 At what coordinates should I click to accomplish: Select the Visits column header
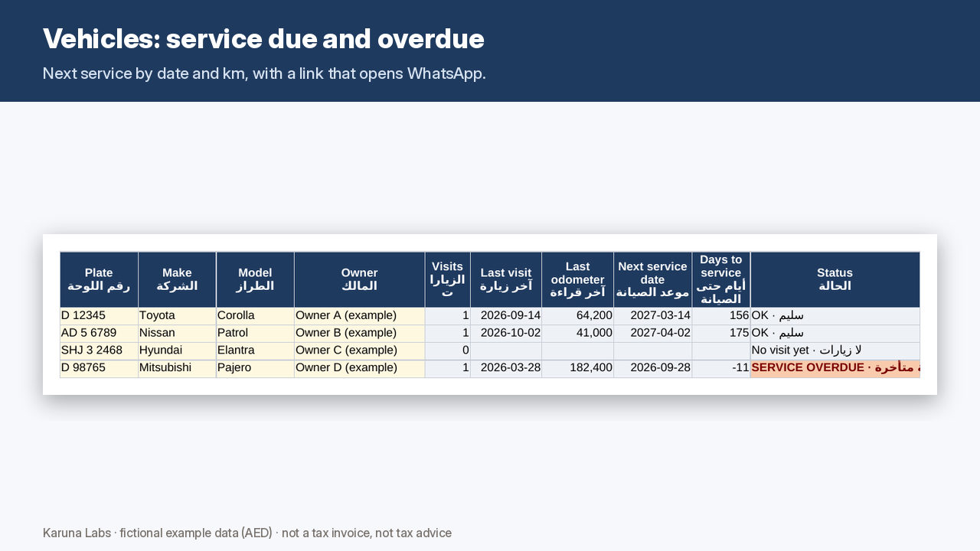(447, 279)
